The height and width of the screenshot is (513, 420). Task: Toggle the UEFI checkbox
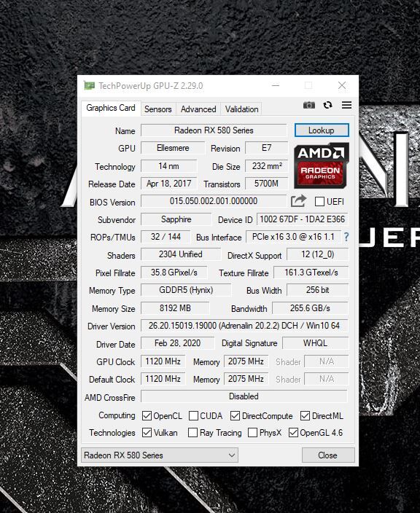(x=319, y=202)
